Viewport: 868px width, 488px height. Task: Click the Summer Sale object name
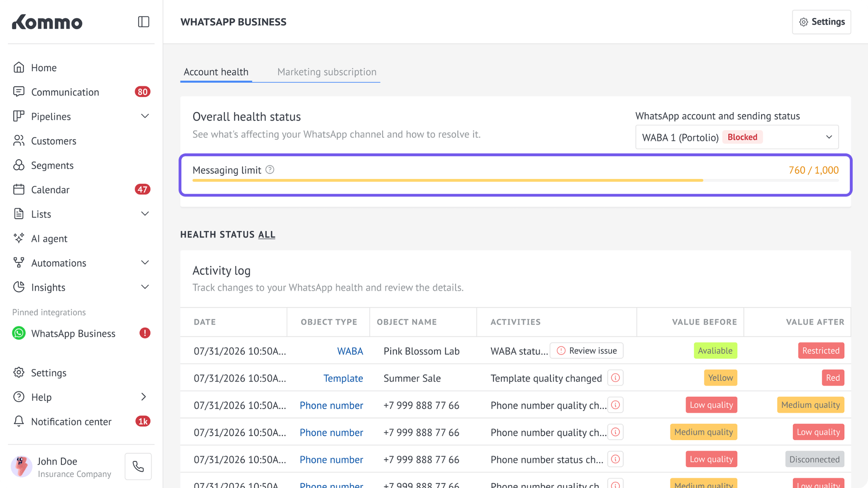point(412,378)
